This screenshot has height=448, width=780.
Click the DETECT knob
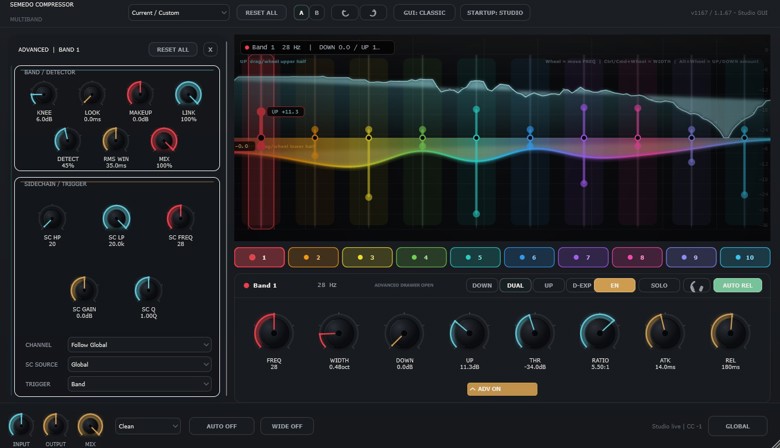pyautogui.click(x=68, y=141)
